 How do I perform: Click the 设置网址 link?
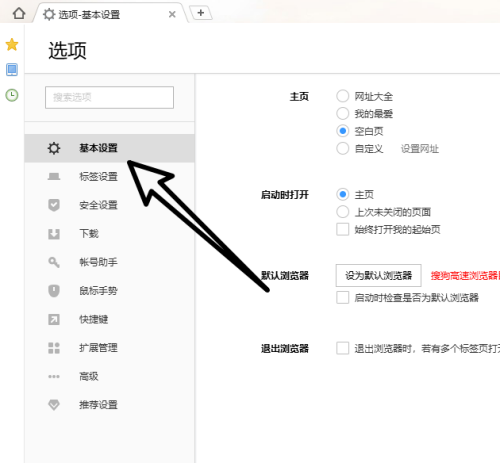(420, 149)
